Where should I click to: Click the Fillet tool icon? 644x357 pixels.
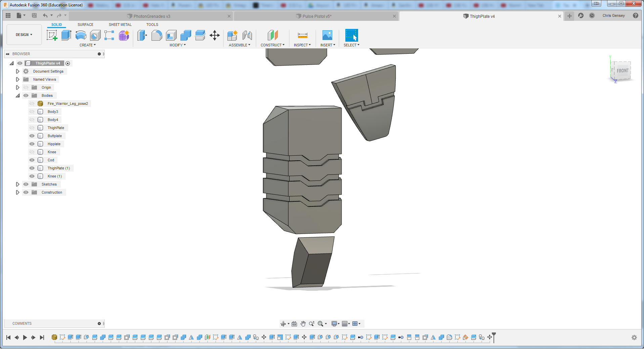pos(157,35)
